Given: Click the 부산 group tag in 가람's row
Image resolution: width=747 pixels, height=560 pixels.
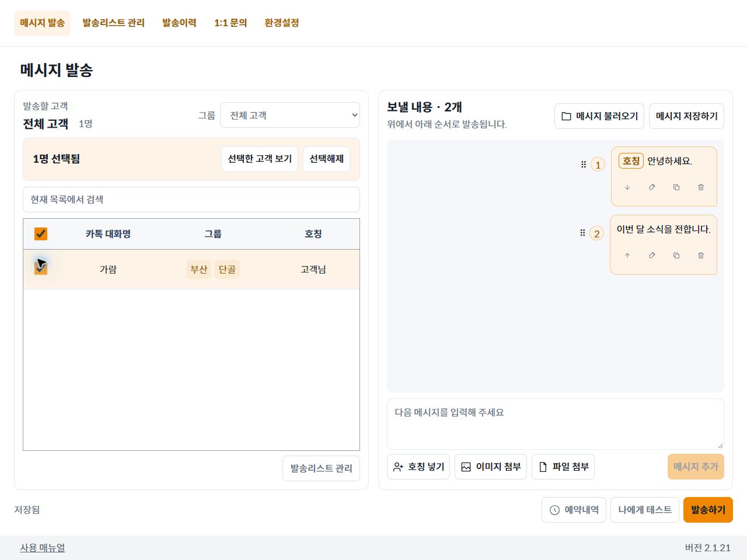Looking at the screenshot, I should (x=199, y=269).
